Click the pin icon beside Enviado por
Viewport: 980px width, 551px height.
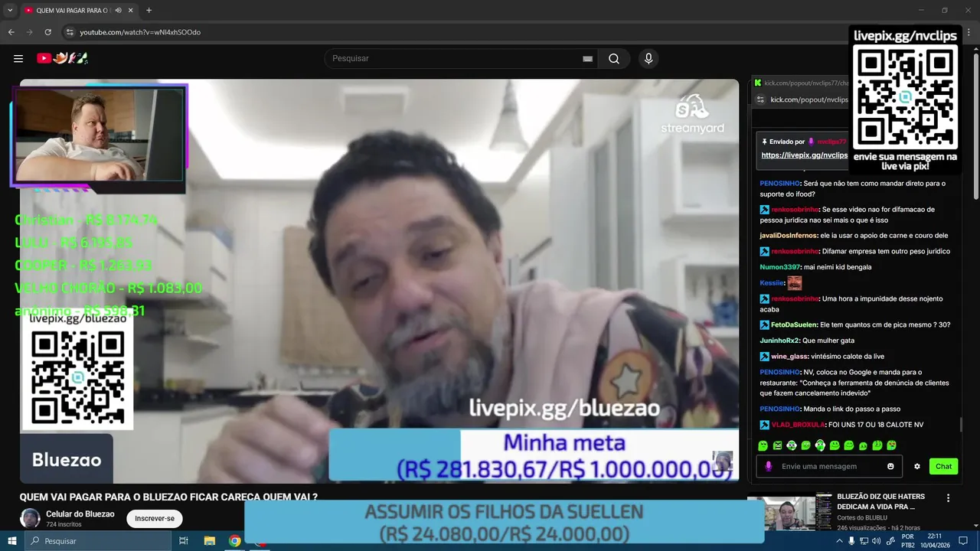pos(764,142)
